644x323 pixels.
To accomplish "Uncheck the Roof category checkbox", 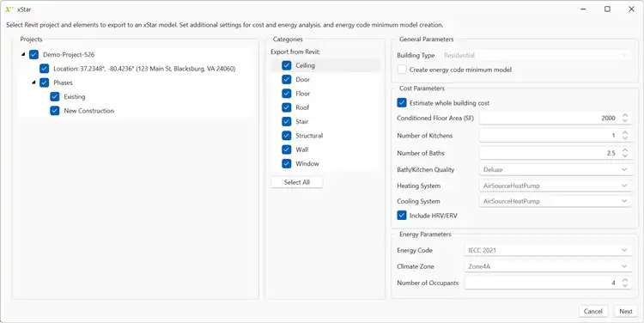I will click(287, 107).
